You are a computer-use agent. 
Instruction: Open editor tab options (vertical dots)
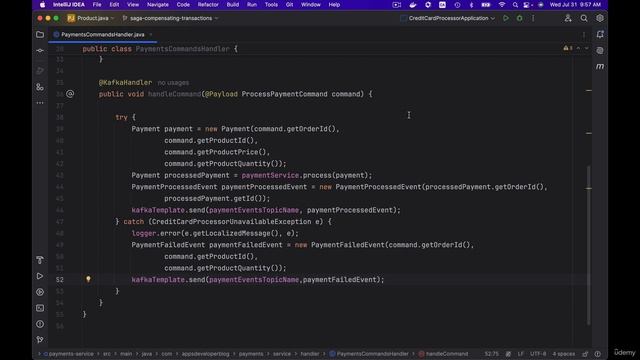584,35
